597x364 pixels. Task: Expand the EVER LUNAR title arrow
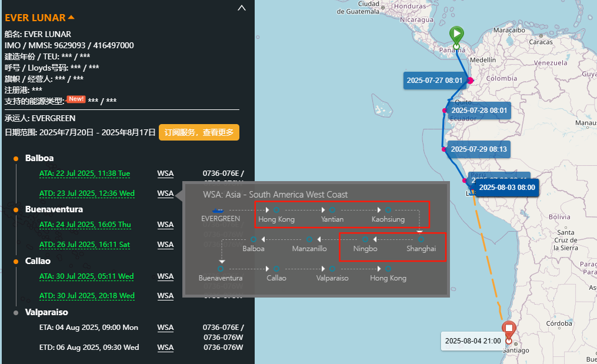[x=71, y=18]
